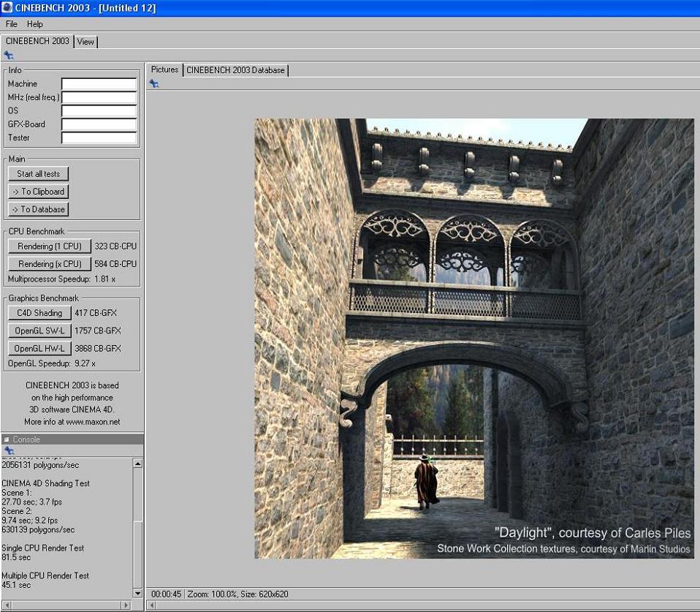The image size is (700, 612).
Task: Click the OpenGL Speedup 9.27 x text
Action: 52,363
